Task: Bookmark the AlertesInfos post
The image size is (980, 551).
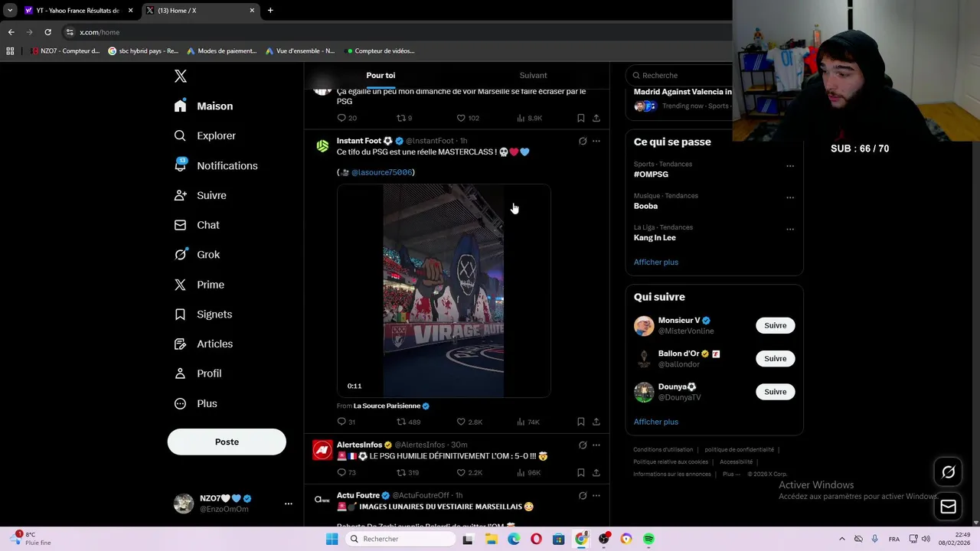Action: pyautogui.click(x=580, y=472)
